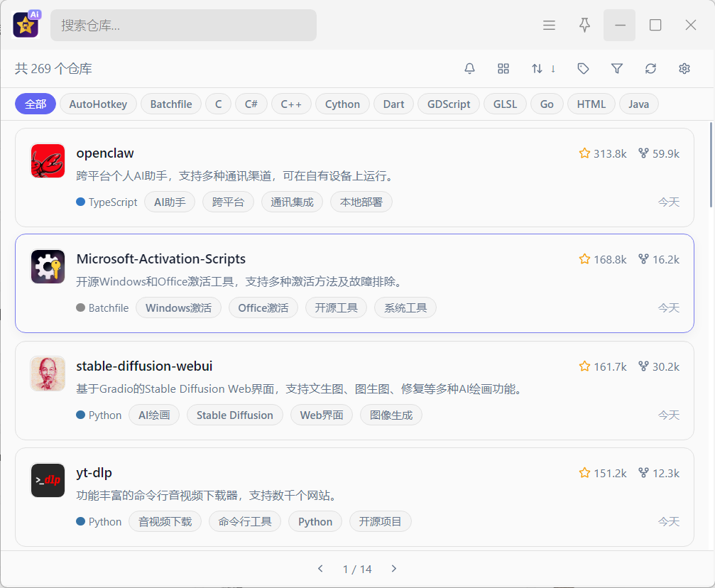Click the Microsoft-Activation-Scripts repository avatar
This screenshot has width=715, height=588.
click(x=48, y=267)
